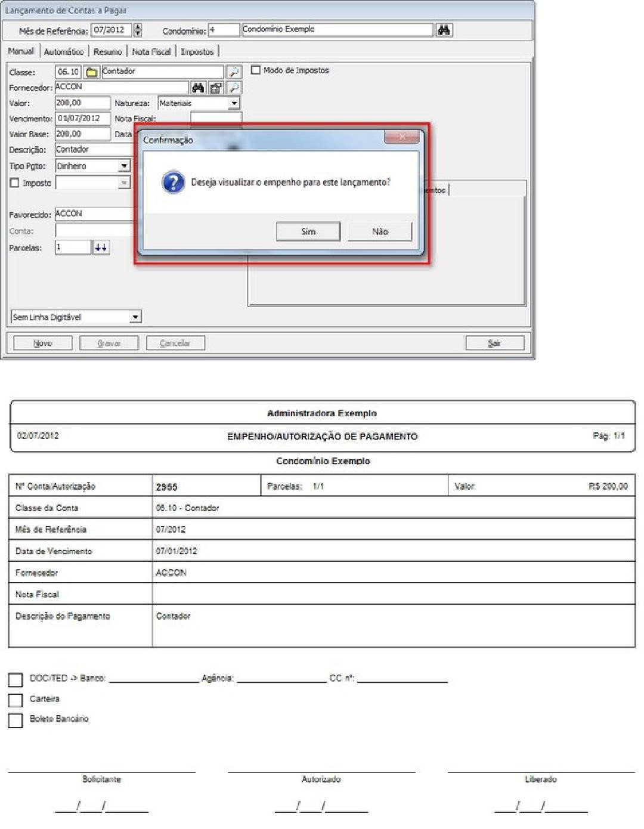This screenshot has height=829, width=644.
Task: Click the Parcelas quantity field
Action: (x=73, y=247)
